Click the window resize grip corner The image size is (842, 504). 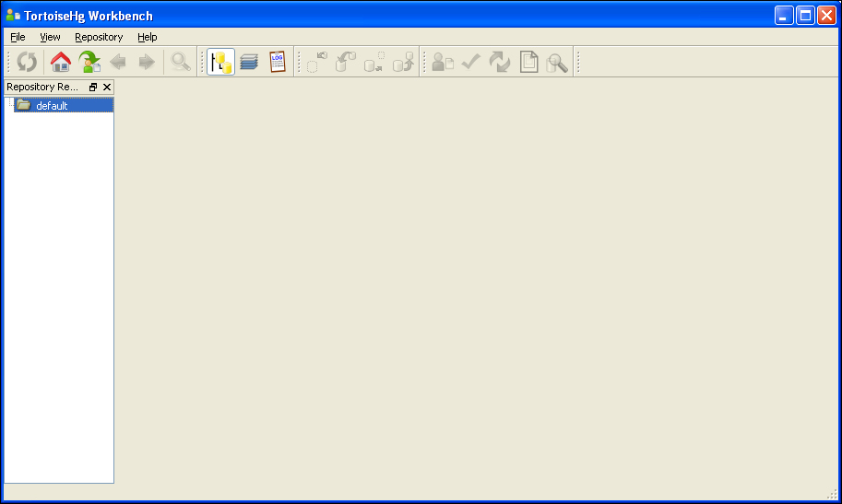(x=832, y=495)
